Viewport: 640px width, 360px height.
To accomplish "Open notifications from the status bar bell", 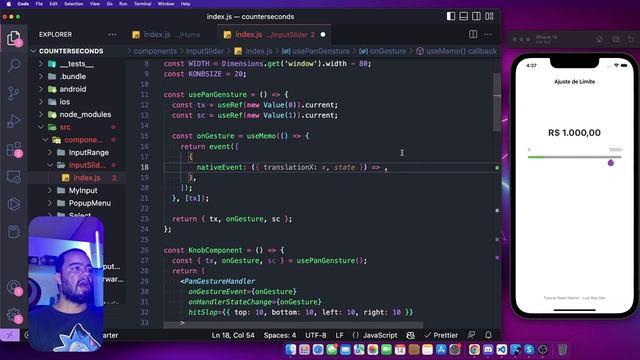I will [x=488, y=335].
